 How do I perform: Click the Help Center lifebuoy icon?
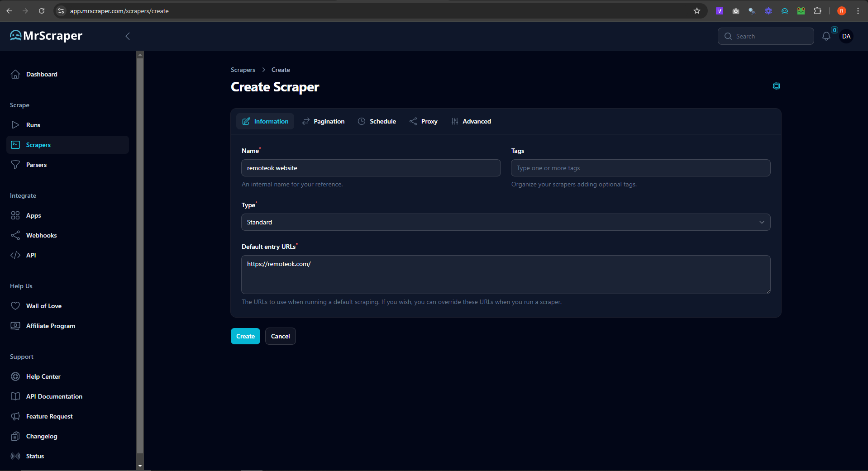[x=15, y=376]
